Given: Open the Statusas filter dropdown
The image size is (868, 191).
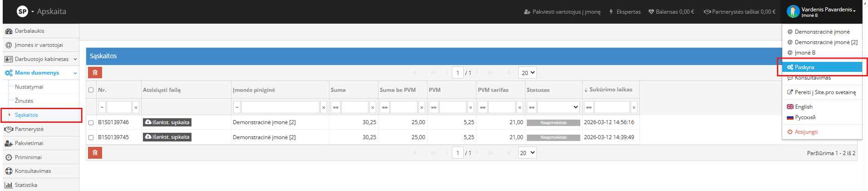Looking at the screenshot, I should tap(558, 107).
